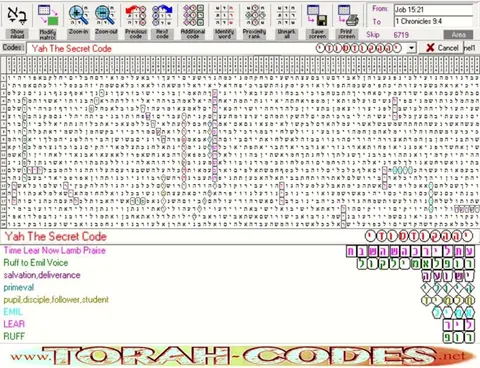Image resolution: width=480 pixels, height=368 pixels.
Task: Click Hebrew letter tiles beside RUFF row
Action: click(x=458, y=337)
